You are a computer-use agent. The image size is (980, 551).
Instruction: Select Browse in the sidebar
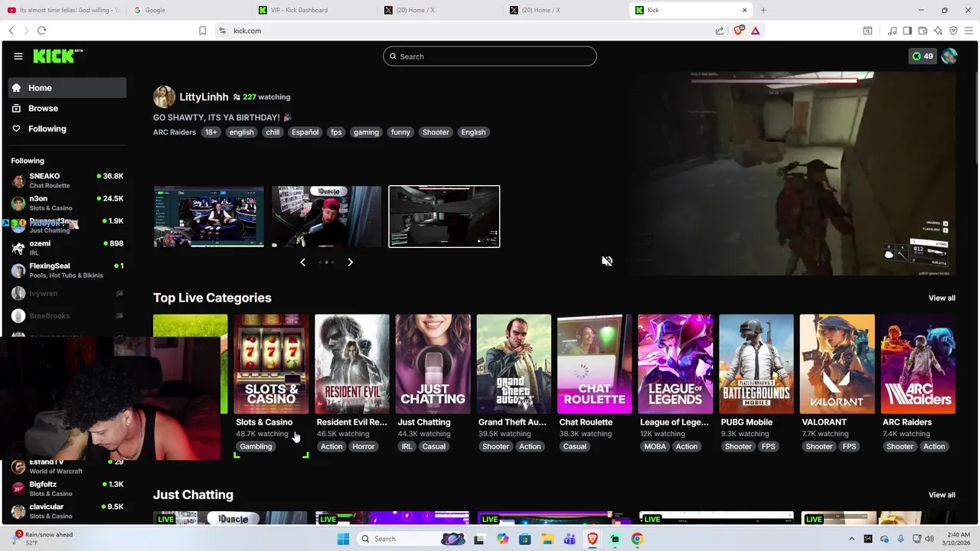click(x=67, y=109)
